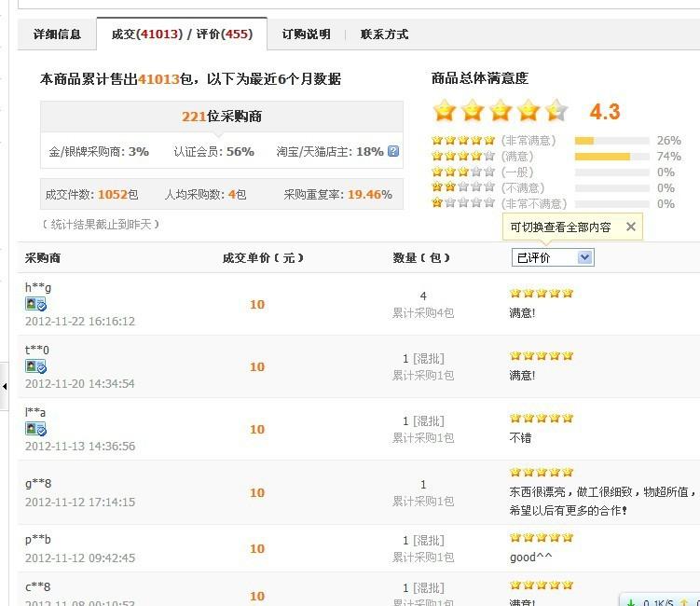
Task: Click the verified member badge under t**0
Action: (x=36, y=367)
